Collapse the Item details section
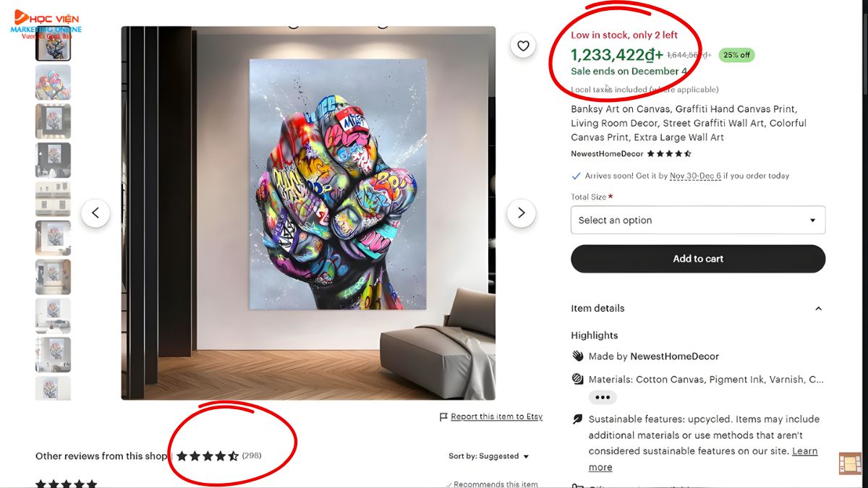Viewport: 868px width, 488px height. (x=818, y=309)
